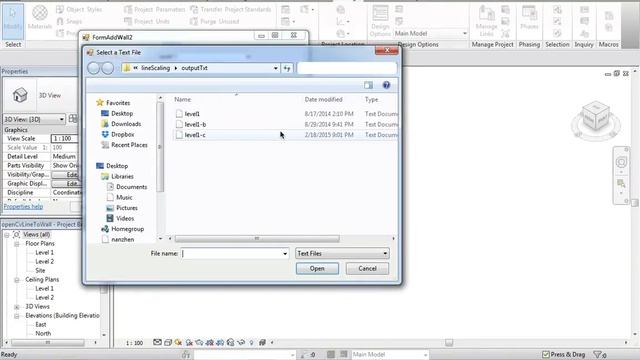
Task: Open the Text Files filter dropdown
Action: click(342, 253)
